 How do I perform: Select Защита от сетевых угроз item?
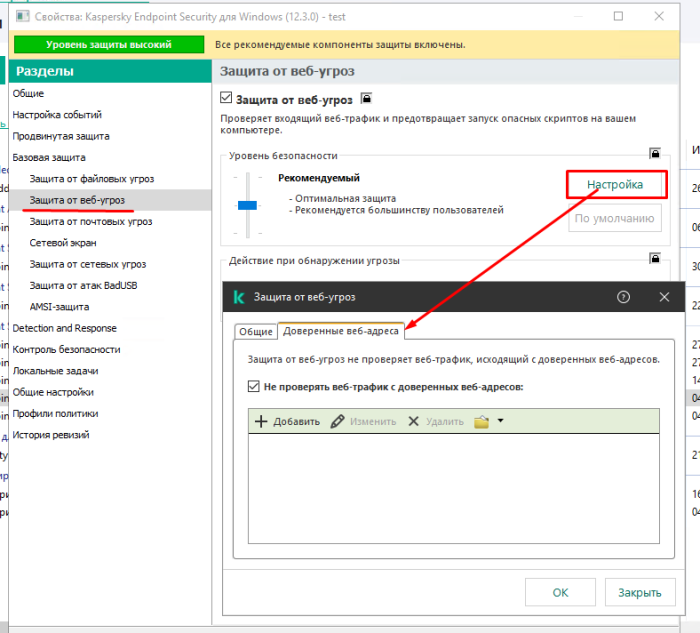[x=88, y=264]
